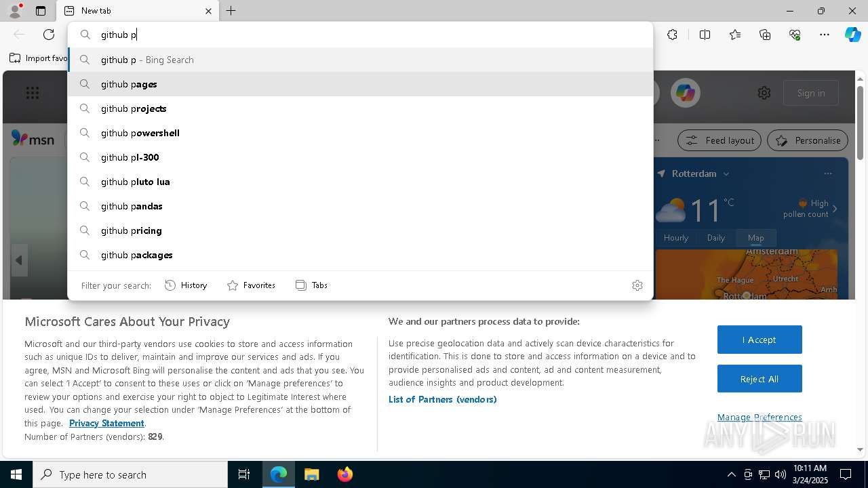
Task: Click the Refresh page icon
Action: point(49,35)
